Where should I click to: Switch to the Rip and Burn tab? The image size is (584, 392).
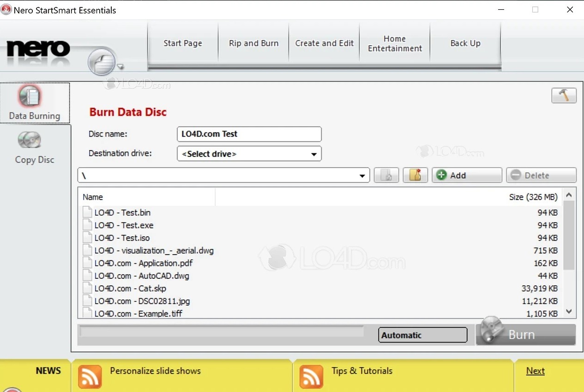[x=253, y=42]
